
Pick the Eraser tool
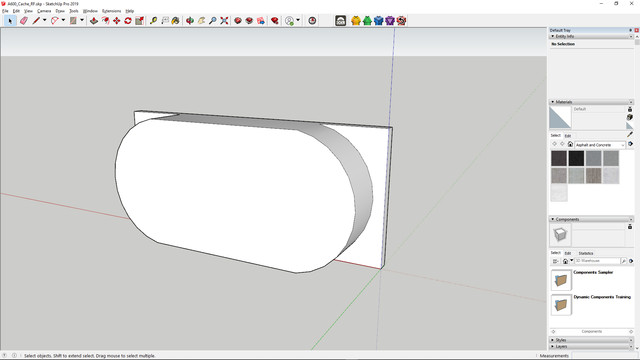24,20
